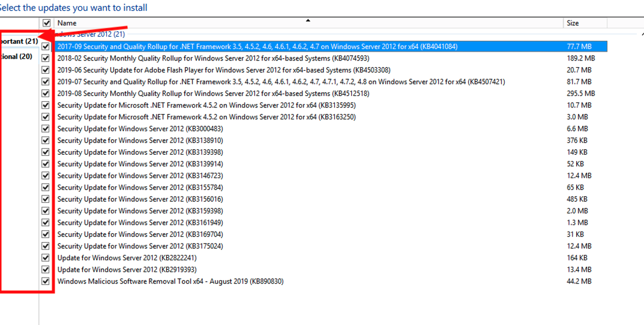
Task: Toggle Security Update KB3159398 checkbox
Action: tap(46, 211)
